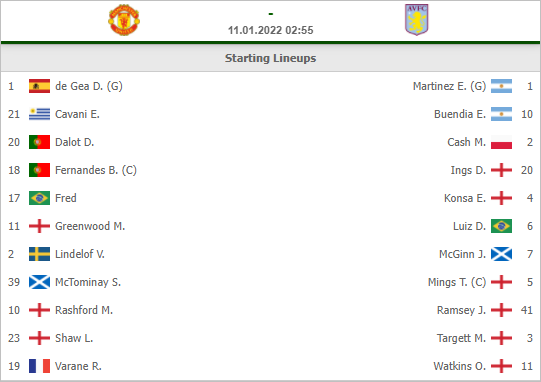This screenshot has height=382, width=541.
Task: Select Ings D. in the lineup
Action: coord(468,170)
